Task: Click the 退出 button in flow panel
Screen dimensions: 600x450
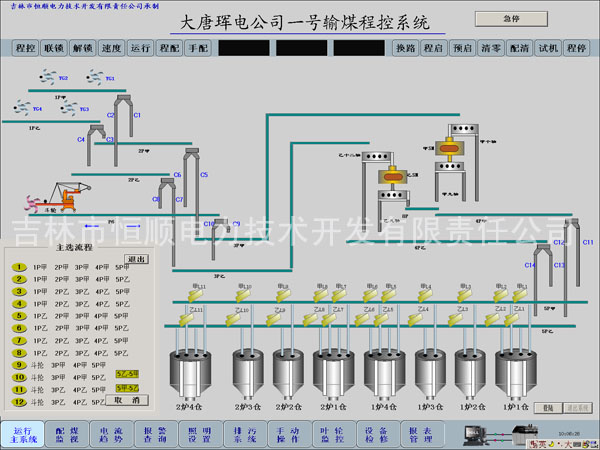Action: coord(136,259)
